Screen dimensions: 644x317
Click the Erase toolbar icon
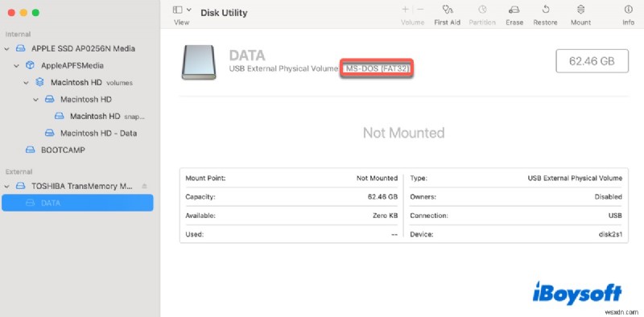pos(514,10)
